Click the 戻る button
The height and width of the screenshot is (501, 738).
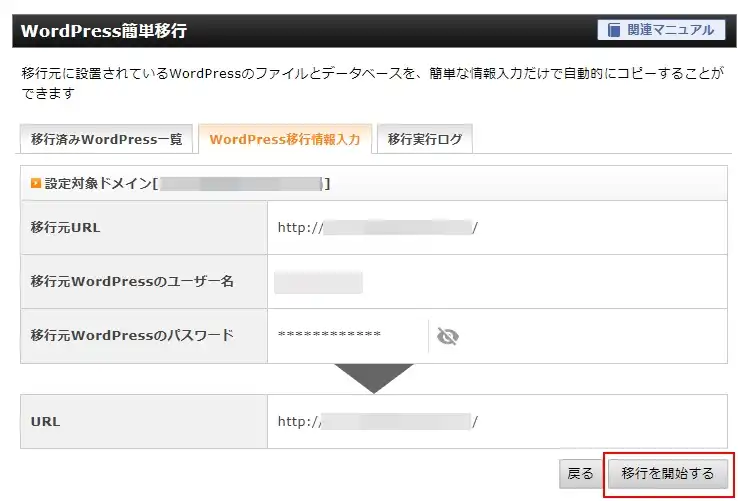coord(580,474)
